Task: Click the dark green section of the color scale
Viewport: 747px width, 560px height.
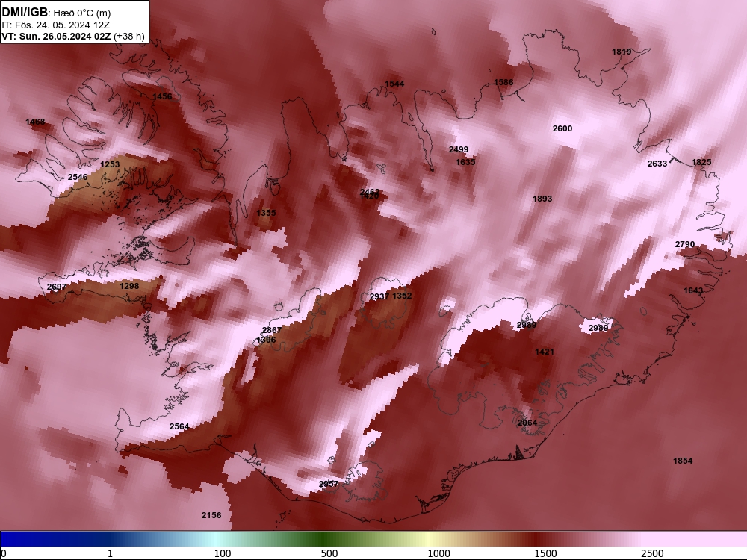Action: (324, 538)
